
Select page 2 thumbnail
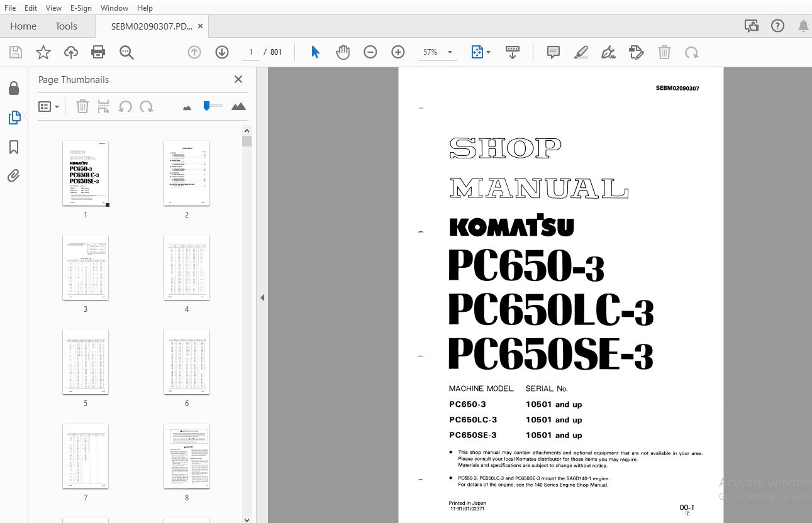tap(187, 173)
